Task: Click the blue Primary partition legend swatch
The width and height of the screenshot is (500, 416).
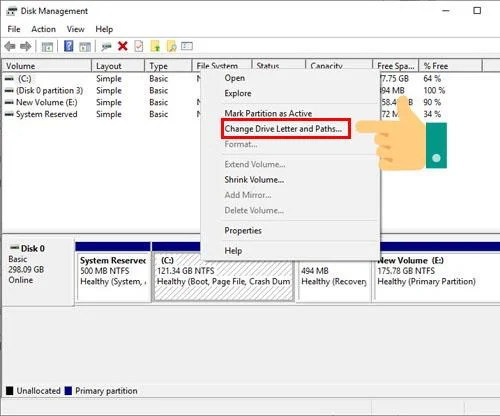Action: tap(68, 391)
